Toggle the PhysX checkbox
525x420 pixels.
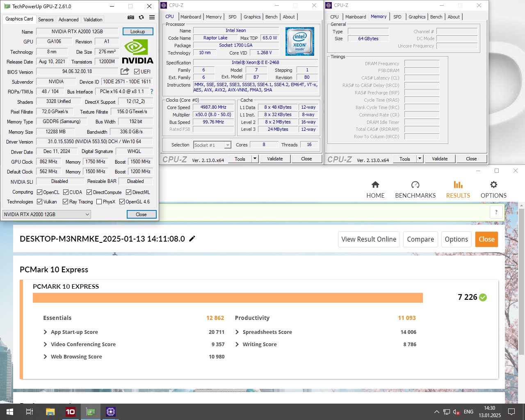point(99,201)
